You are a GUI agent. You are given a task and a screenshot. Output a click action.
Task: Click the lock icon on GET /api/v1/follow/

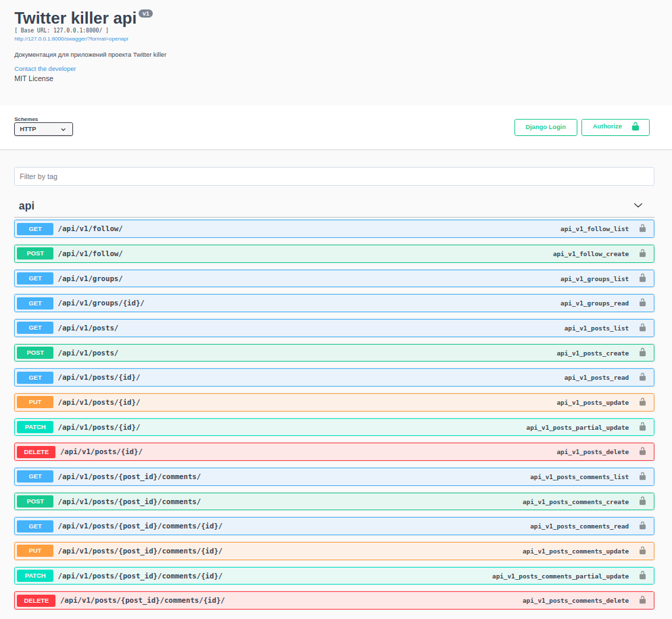[642, 228]
